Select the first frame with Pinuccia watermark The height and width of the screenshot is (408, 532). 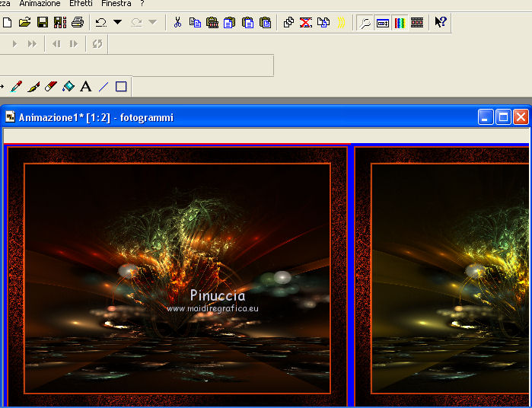pyautogui.click(x=177, y=276)
